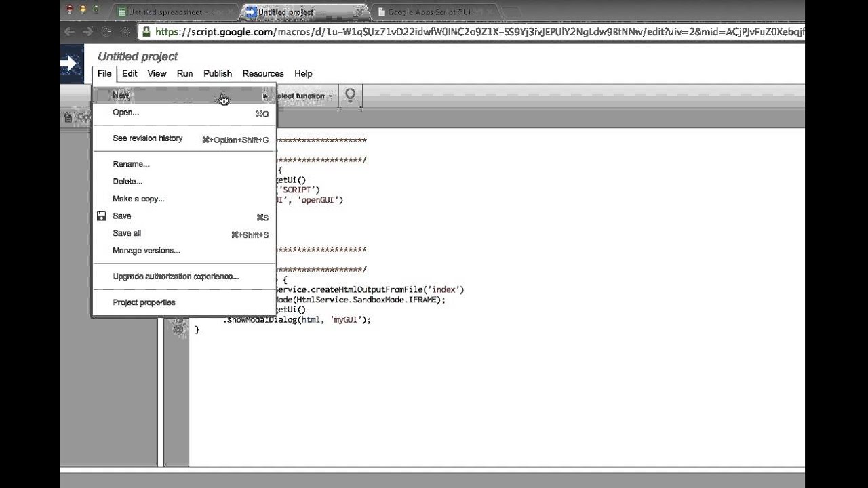Open the Run menu
Screen dimensions: 868x488
click(x=184, y=73)
